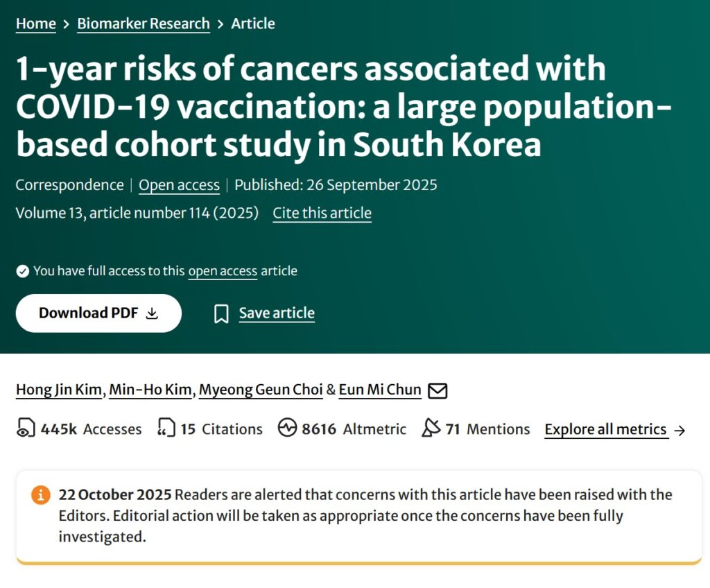Download the article PDF
Screen dimensions: 710x588
98,313
